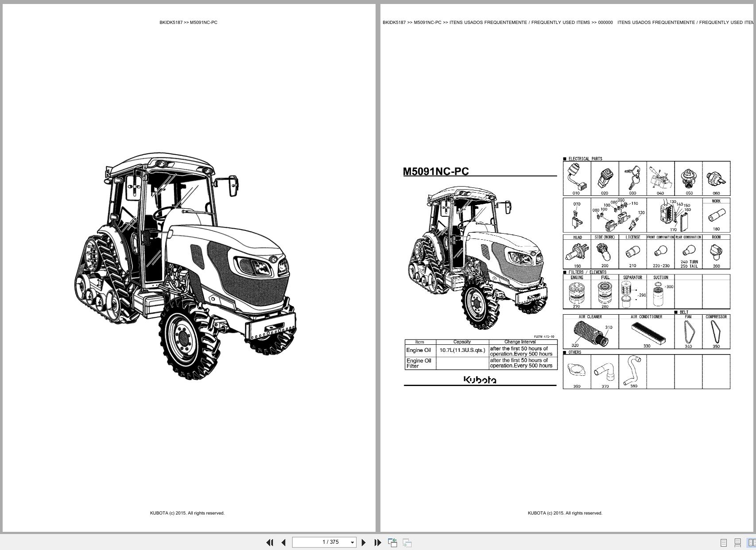
Task: Click the Engine Oil Filter table row label
Action: (x=419, y=363)
